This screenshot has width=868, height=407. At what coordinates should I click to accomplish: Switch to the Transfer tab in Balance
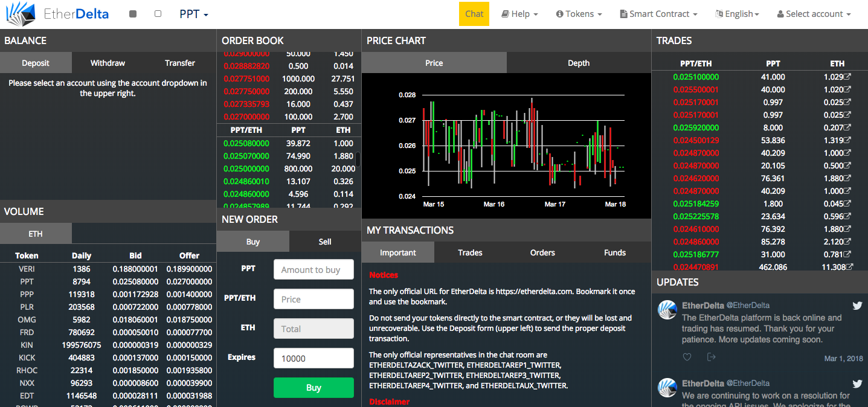tap(180, 63)
